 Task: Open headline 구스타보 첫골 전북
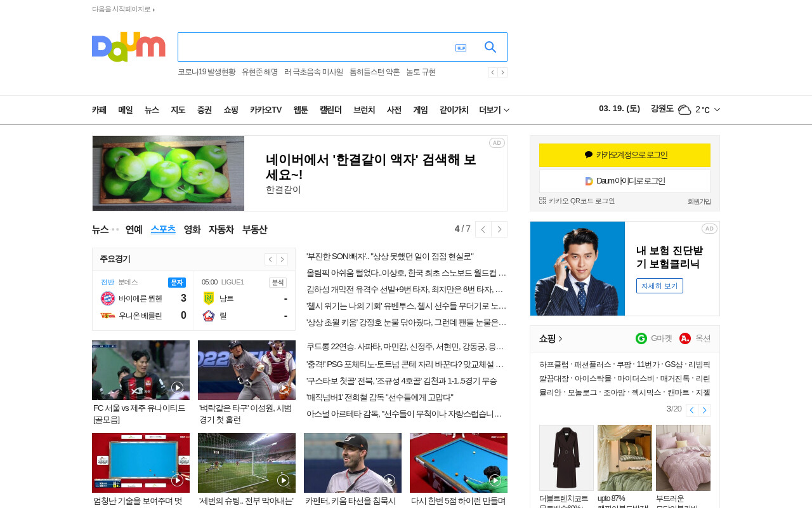[402, 381]
